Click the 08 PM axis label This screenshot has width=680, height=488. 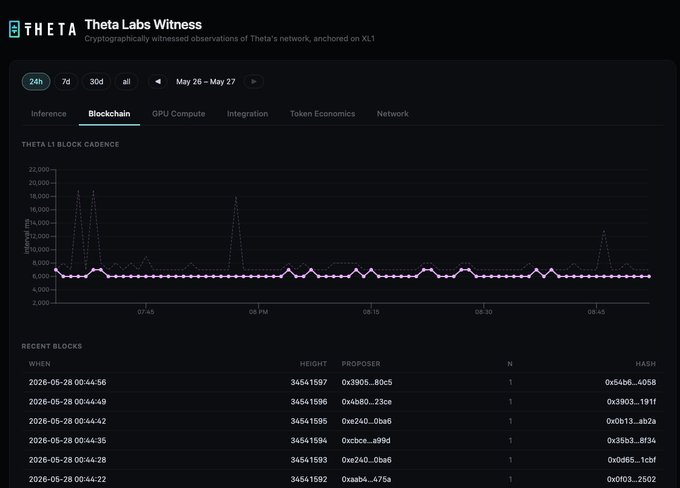point(258,312)
